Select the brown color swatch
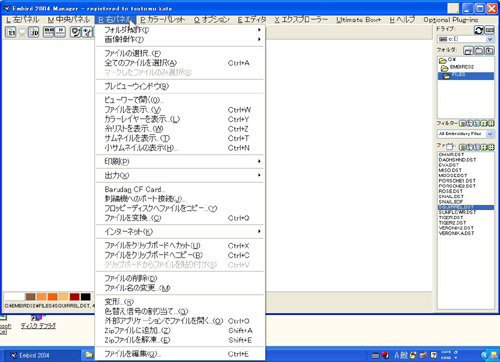The width and height of the screenshot is (500, 362). [30, 297]
